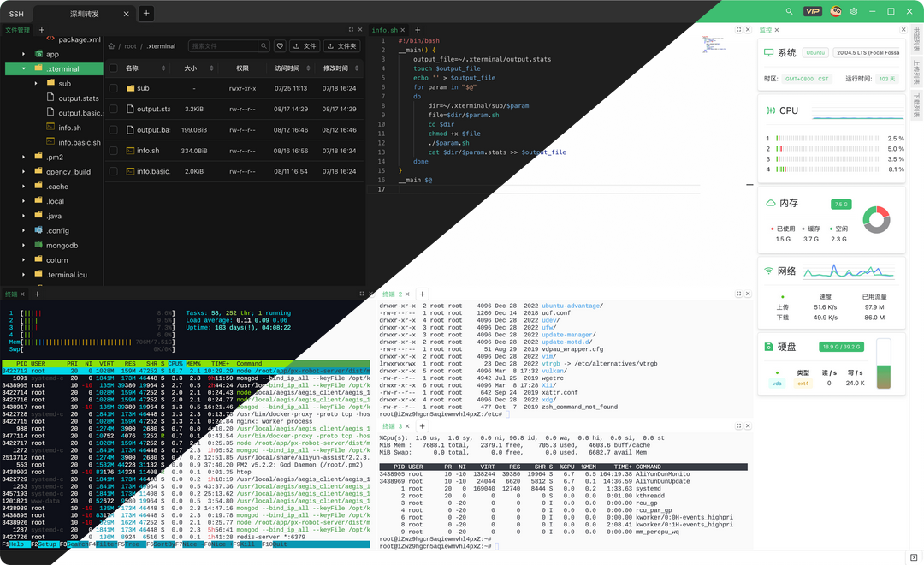Open settings via the hexagon icon
The width and height of the screenshot is (924, 565).
pos(853,11)
